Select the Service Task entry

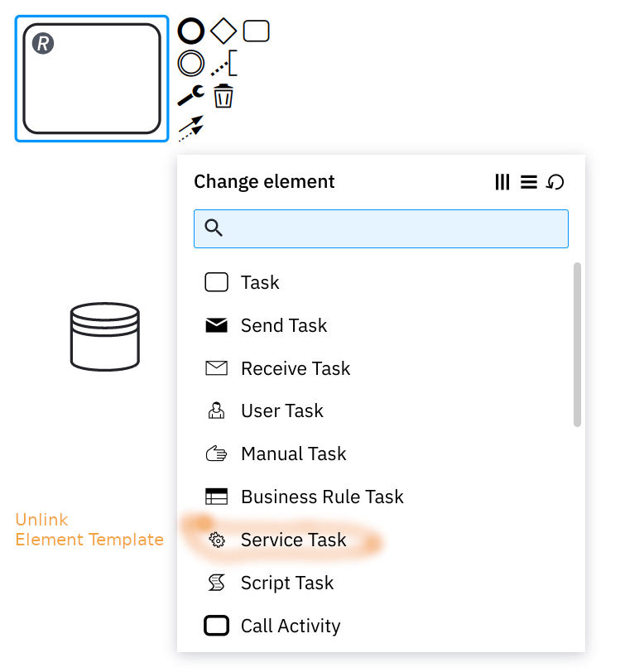click(381, 540)
